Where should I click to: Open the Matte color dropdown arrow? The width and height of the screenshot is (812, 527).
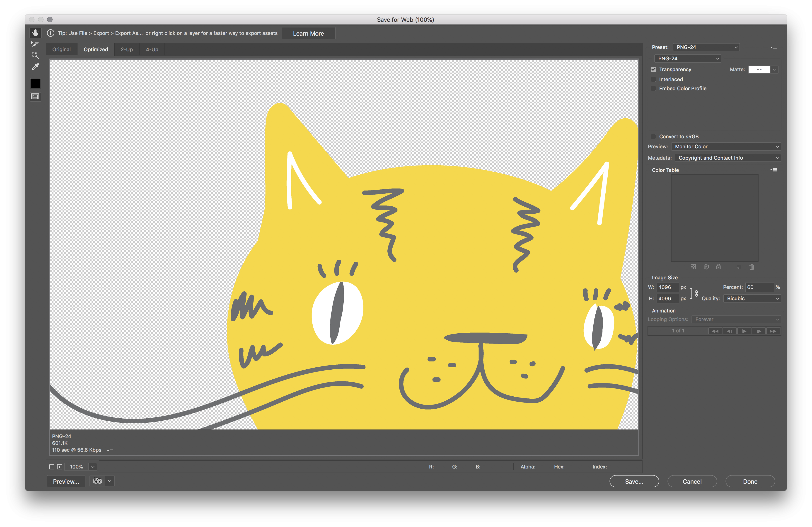click(x=774, y=70)
